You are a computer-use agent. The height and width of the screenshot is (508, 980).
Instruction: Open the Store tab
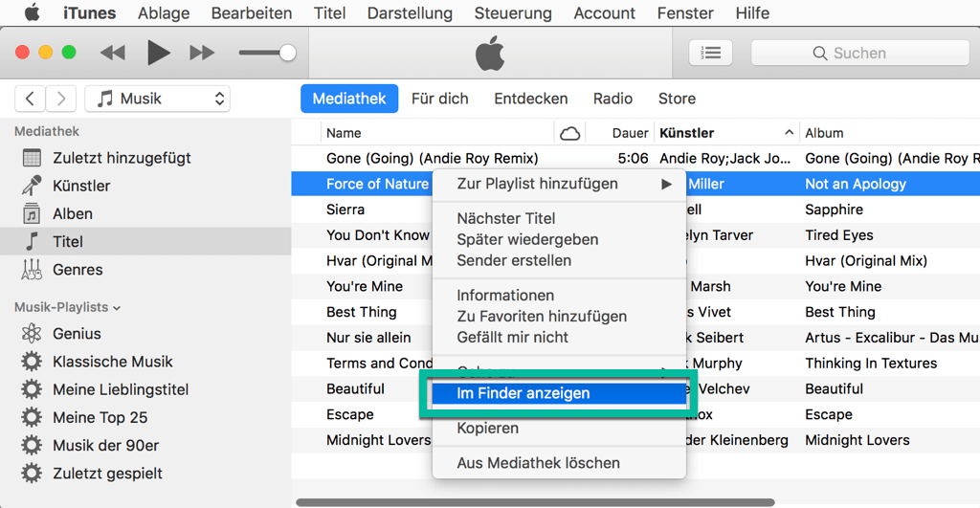point(677,99)
